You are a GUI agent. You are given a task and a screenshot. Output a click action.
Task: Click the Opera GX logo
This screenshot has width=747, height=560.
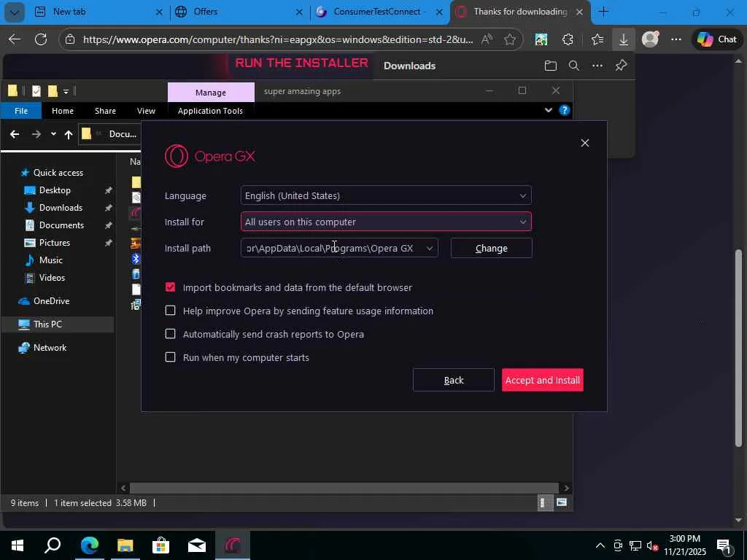point(209,156)
